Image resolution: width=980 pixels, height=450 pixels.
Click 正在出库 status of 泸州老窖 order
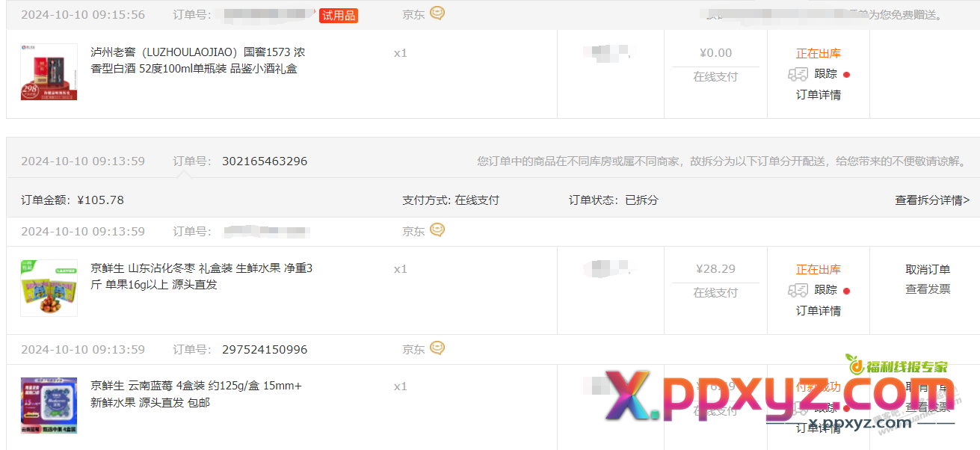click(819, 54)
